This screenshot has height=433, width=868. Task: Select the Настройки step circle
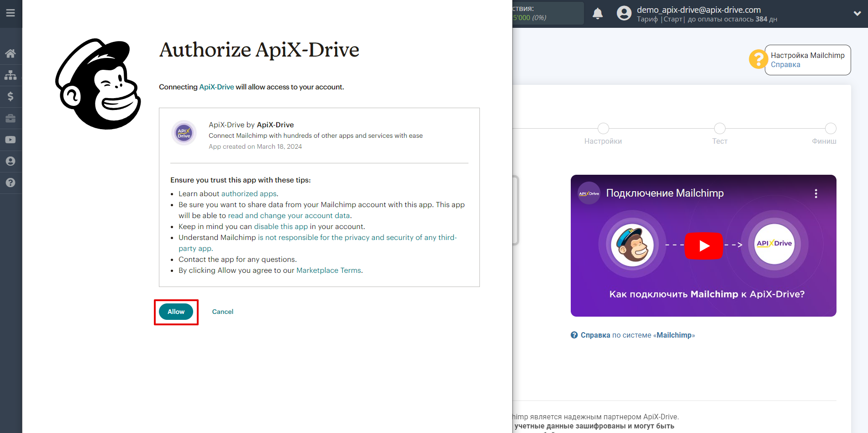603,128
